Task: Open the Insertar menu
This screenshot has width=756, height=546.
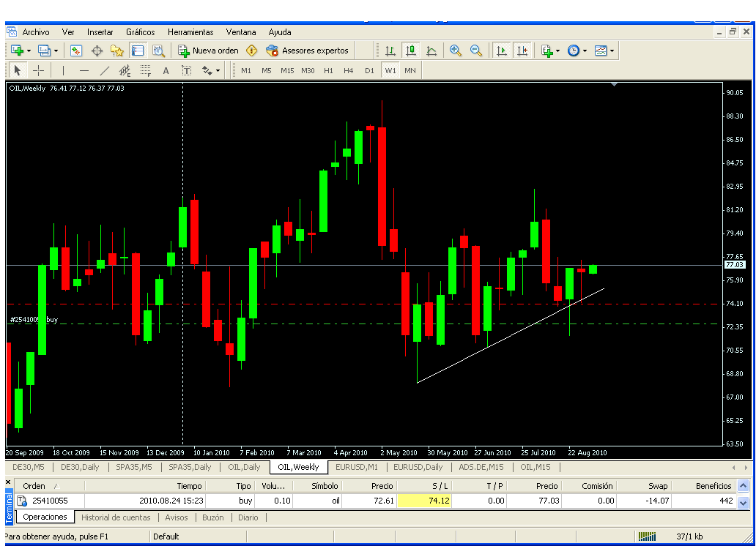Action: pos(100,32)
